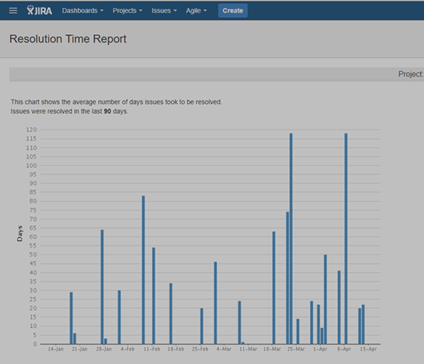The width and height of the screenshot is (424, 364).
Task: Click the 4-Feb x-axis label
Action: tap(128, 349)
